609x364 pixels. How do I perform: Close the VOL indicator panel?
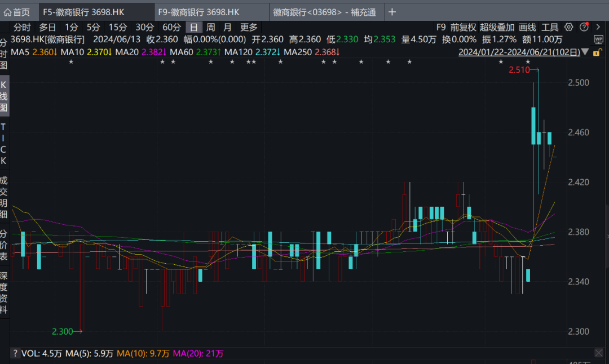pyautogui.click(x=599, y=353)
